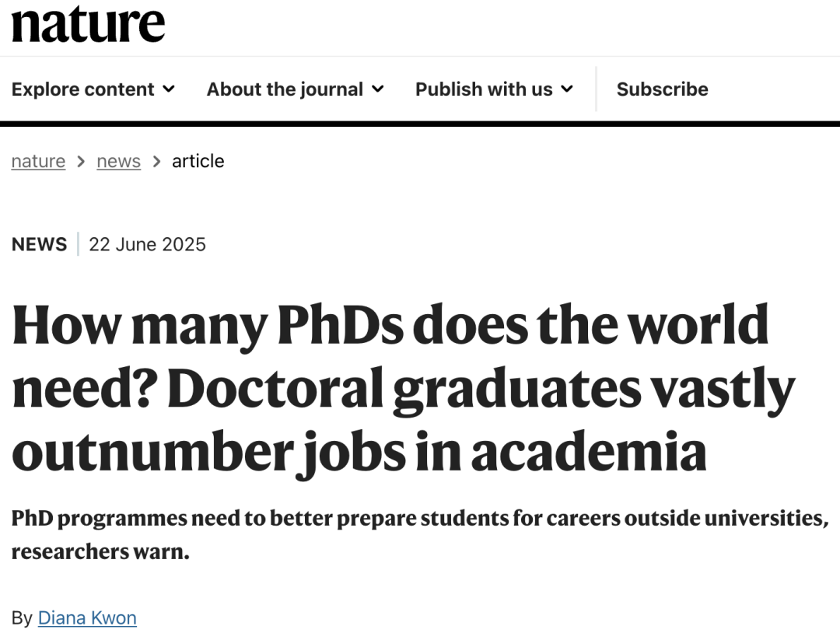Viewport: 840px width, 633px height.
Task: Click the chevron next to About the journal
Action: [x=378, y=89]
